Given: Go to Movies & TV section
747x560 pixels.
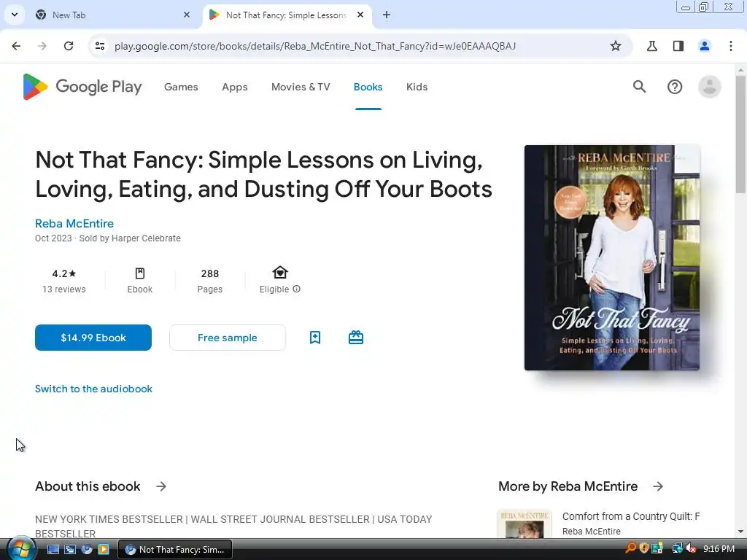Looking at the screenshot, I should pyautogui.click(x=301, y=87).
